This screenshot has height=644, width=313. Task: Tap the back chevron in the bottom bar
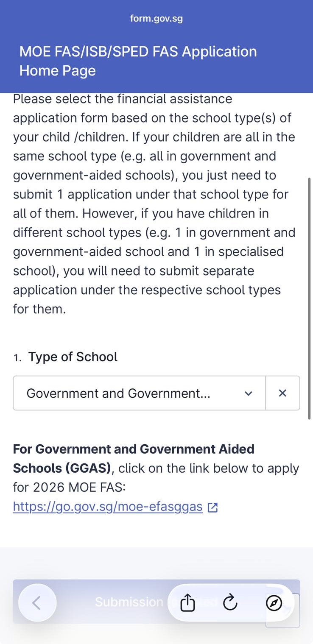point(37,602)
